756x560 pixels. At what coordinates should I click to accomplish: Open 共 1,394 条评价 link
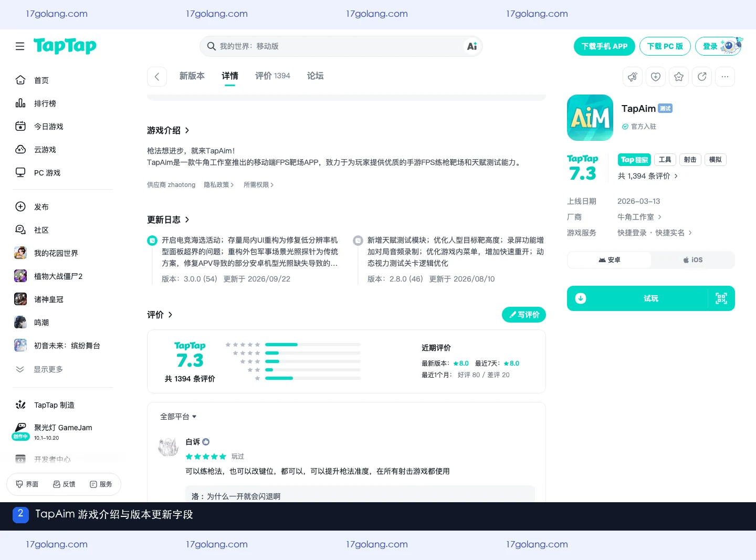coord(648,176)
